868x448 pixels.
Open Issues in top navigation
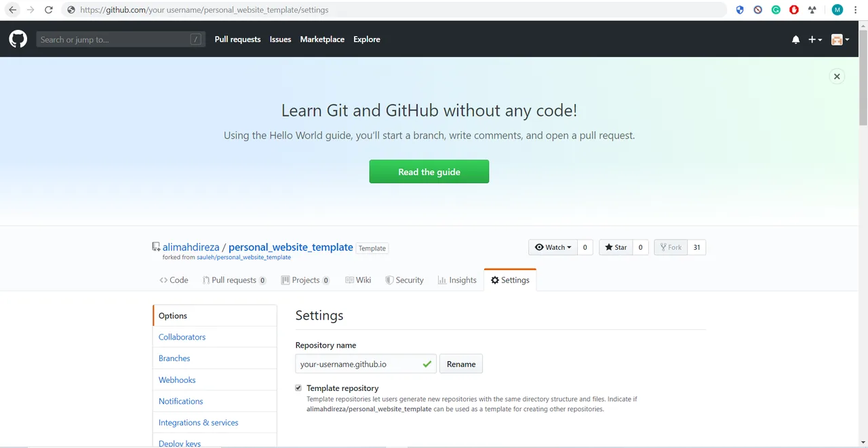tap(280, 39)
